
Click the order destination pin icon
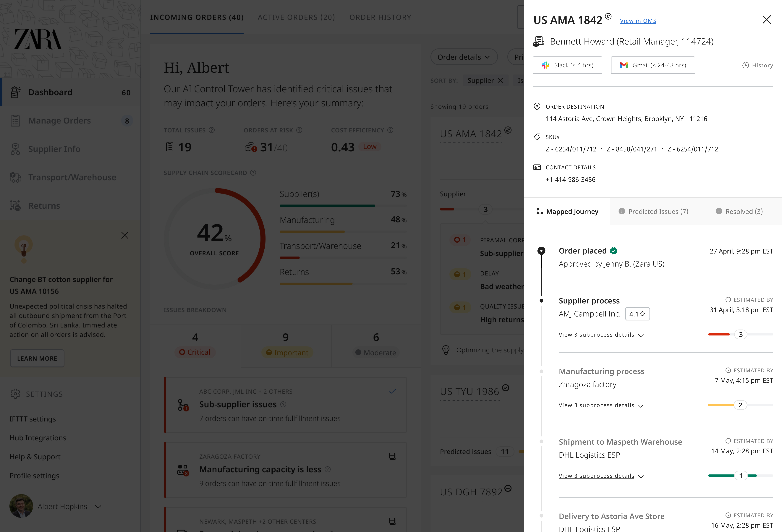tap(537, 107)
